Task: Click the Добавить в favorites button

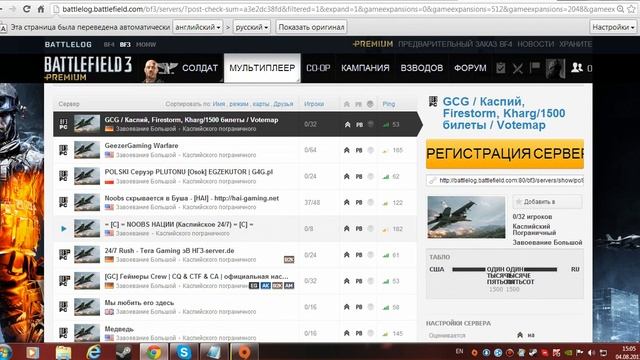Action: 547,202
